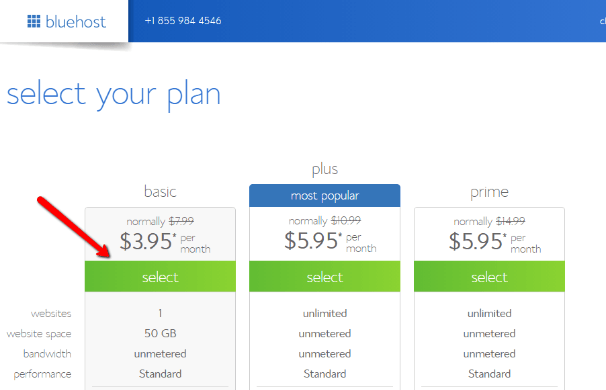Click the Bluehost grid logo icon
Screen dimensions: 606x390
pos(34,21)
